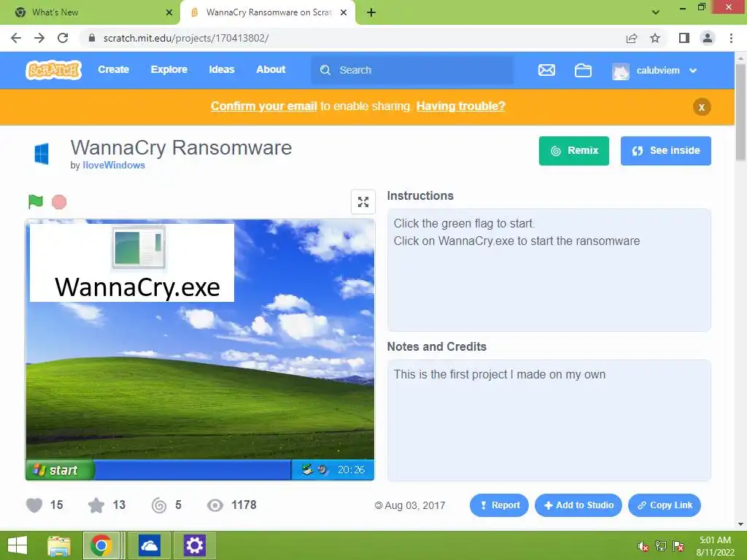
Task: Select the WannaCry Ransomware tab
Action: click(x=268, y=12)
